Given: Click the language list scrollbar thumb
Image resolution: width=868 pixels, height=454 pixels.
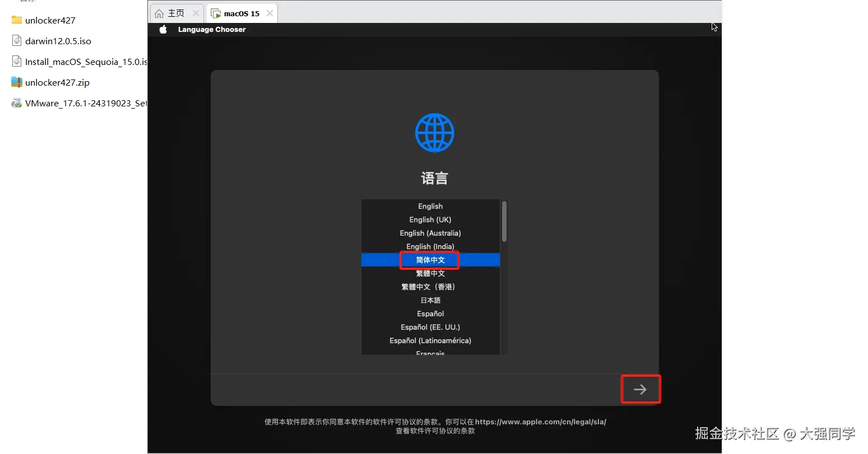Looking at the screenshot, I should (x=504, y=222).
